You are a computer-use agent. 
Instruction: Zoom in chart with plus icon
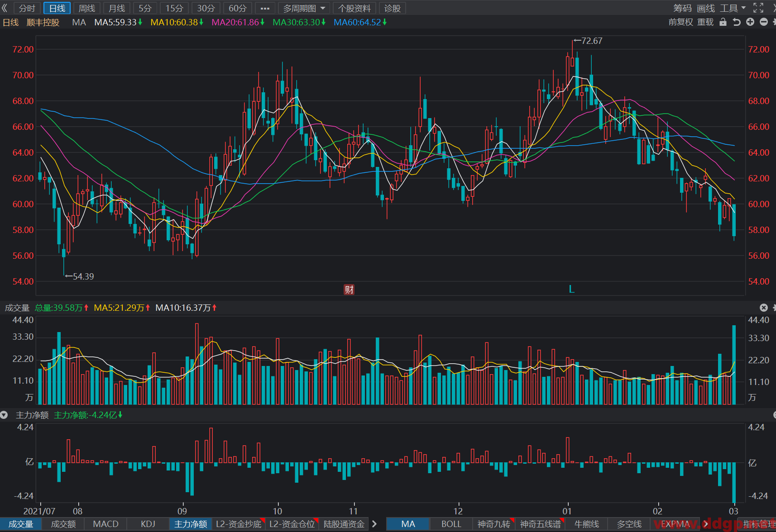click(x=750, y=22)
